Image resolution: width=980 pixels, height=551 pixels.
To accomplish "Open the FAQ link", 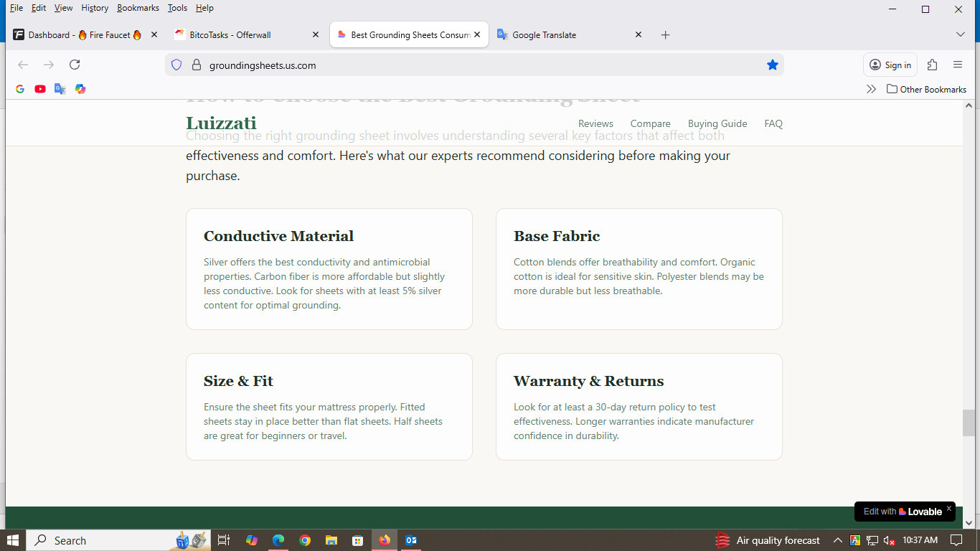I will tap(773, 123).
